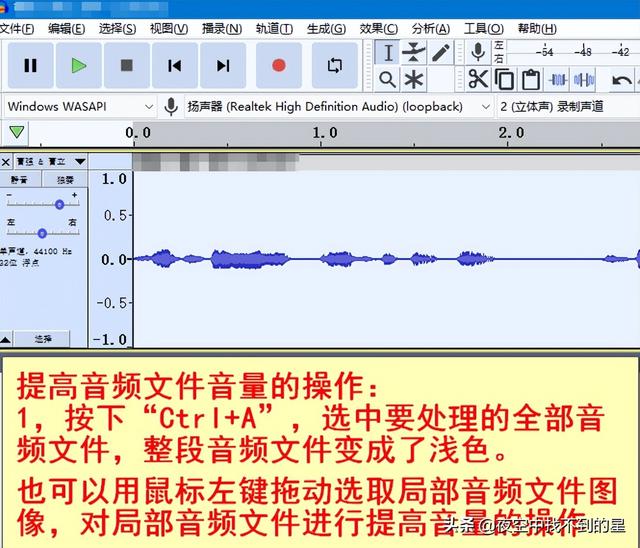
Task: Select the Zoom magnifier tool
Action: [x=387, y=80]
